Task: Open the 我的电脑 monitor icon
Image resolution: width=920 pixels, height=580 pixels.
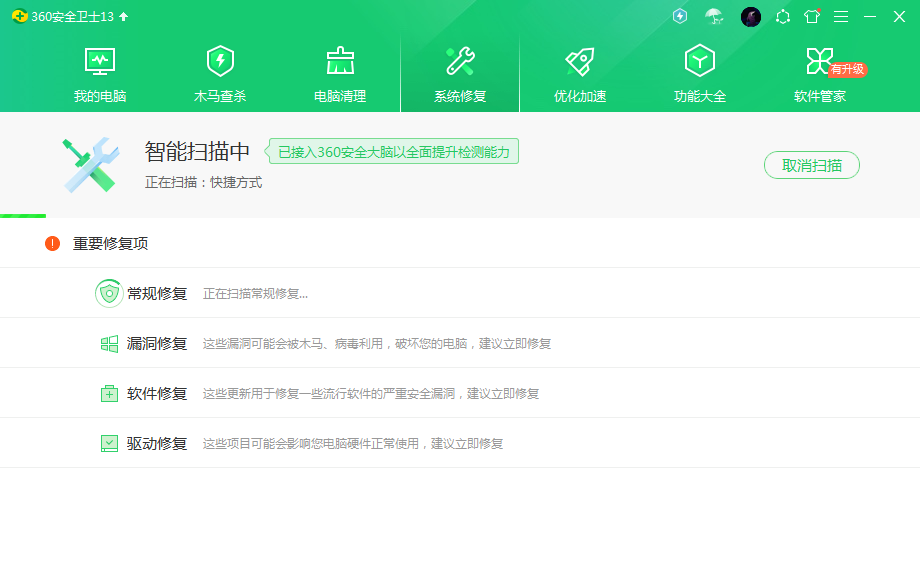Action: coord(100,61)
